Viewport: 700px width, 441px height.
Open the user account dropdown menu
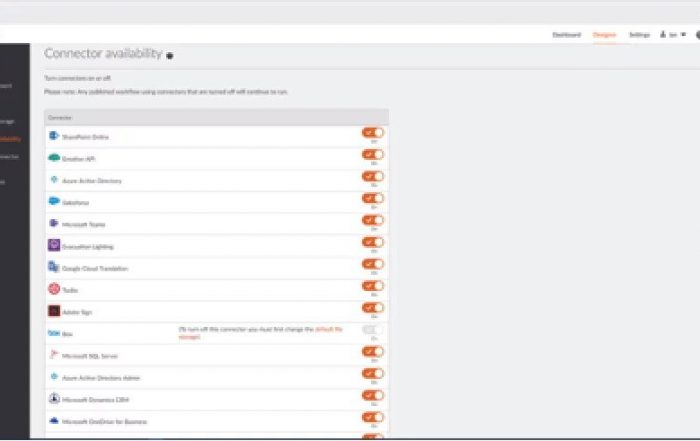672,35
